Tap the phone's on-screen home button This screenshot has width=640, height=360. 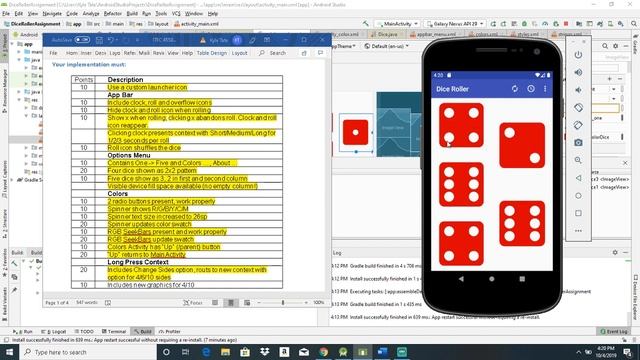pyautogui.click(x=492, y=279)
